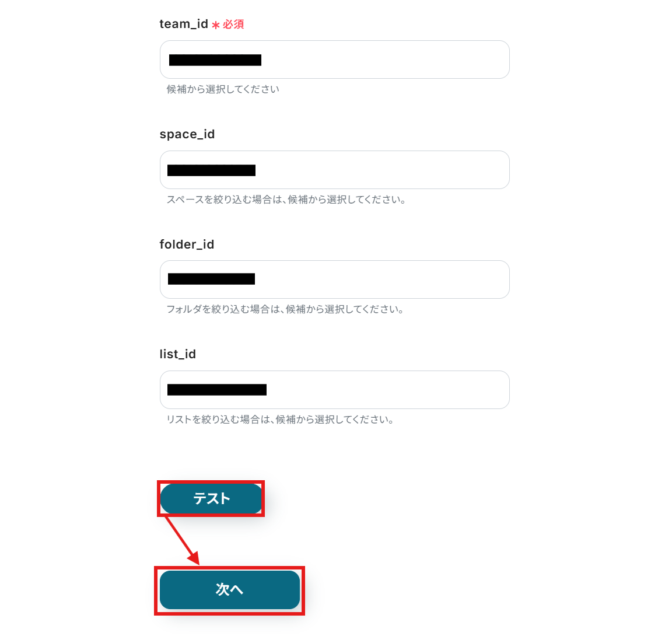Click the red 必須 required marker

coord(233,25)
